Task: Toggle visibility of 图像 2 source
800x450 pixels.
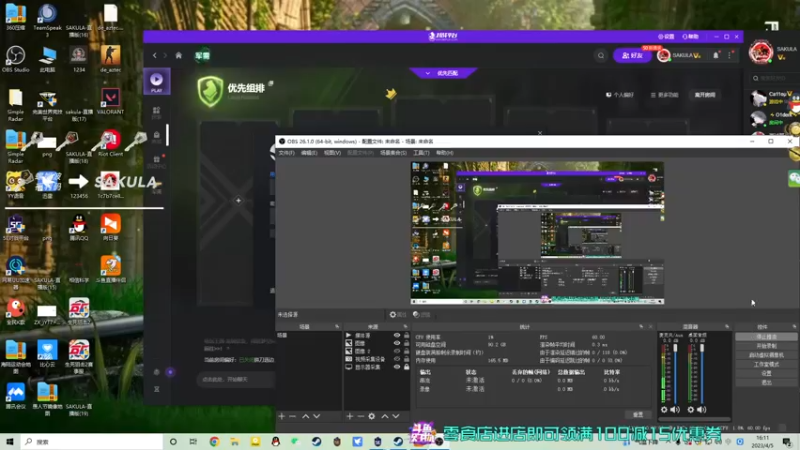Action: tap(397, 351)
